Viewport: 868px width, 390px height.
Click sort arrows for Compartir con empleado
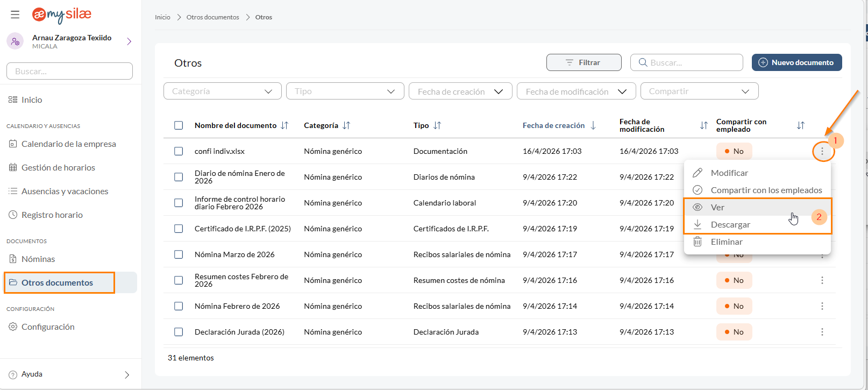800,125
